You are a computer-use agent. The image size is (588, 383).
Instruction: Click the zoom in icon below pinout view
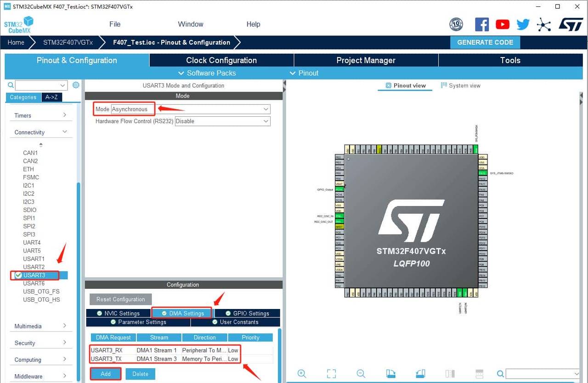click(302, 373)
